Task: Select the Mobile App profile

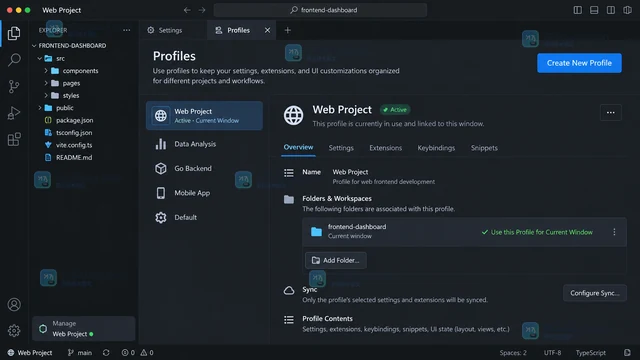Action: (204, 193)
